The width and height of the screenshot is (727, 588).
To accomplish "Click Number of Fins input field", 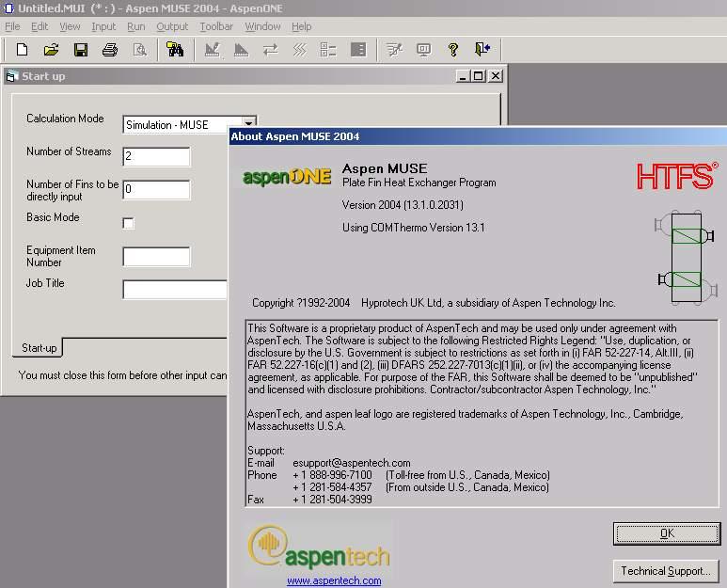I will point(156,190).
